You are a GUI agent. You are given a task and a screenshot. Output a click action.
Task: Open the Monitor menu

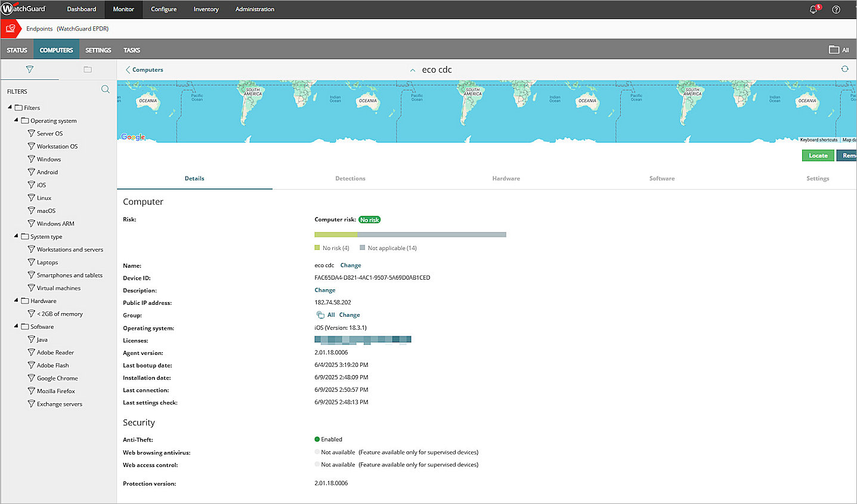123,9
